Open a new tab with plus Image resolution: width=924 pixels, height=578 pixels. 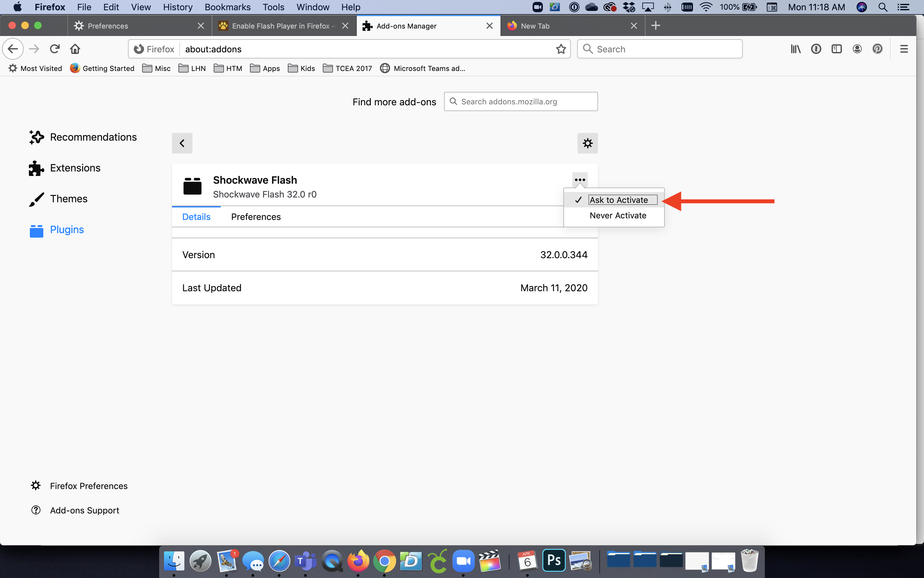(x=655, y=26)
